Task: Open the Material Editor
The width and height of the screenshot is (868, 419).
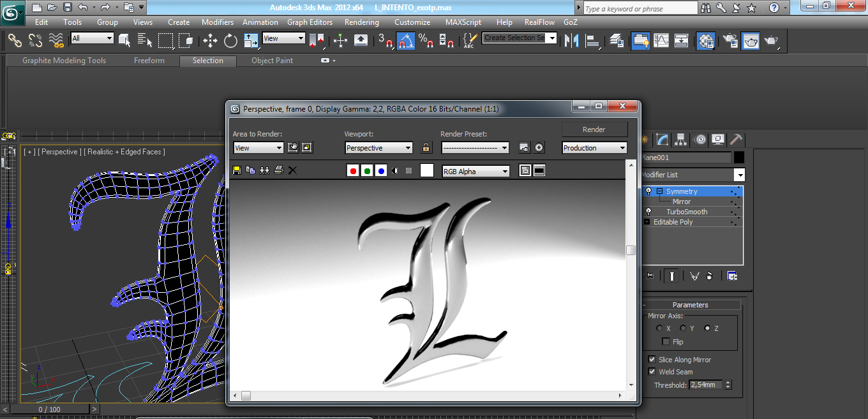Action: [x=706, y=40]
